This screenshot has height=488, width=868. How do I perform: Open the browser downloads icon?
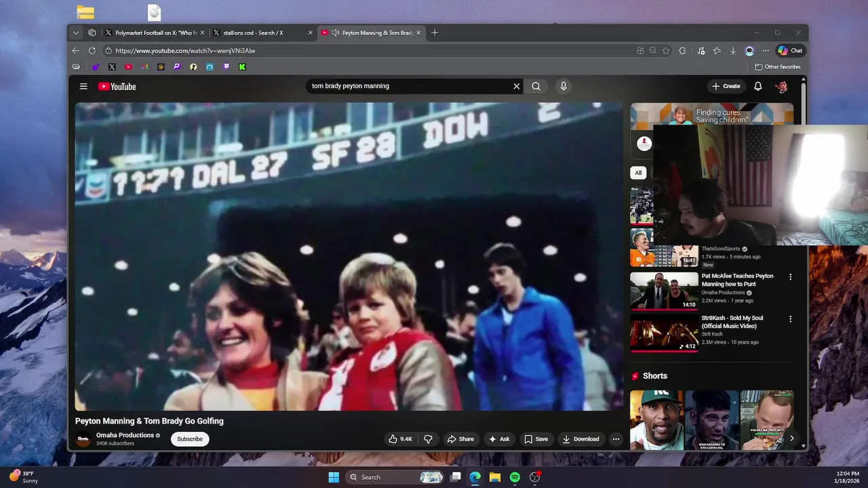tap(733, 51)
